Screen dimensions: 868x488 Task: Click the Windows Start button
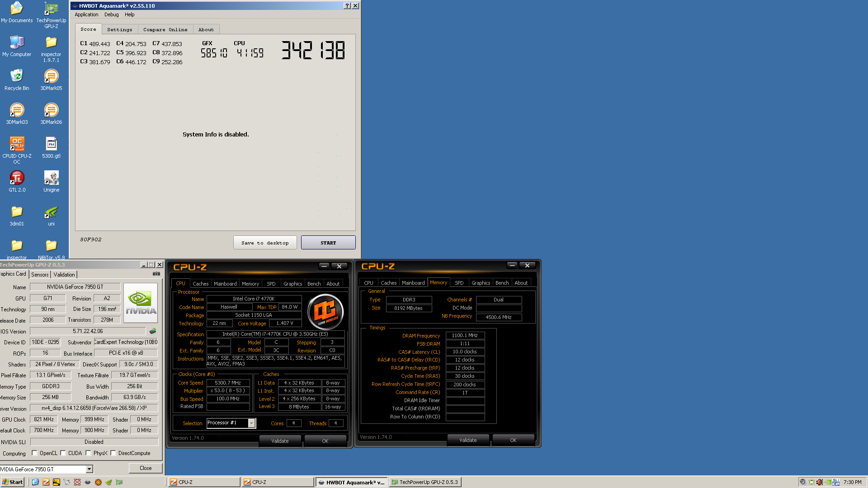(13, 482)
